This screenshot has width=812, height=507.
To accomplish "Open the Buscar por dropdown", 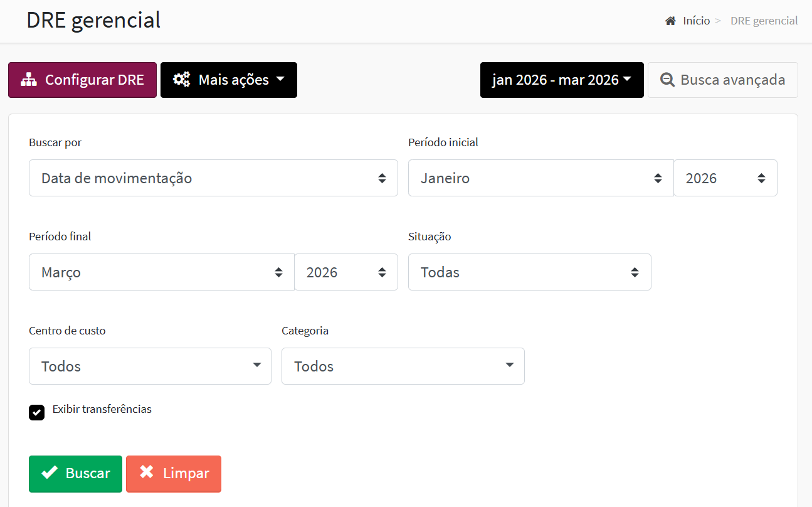I will tap(213, 178).
